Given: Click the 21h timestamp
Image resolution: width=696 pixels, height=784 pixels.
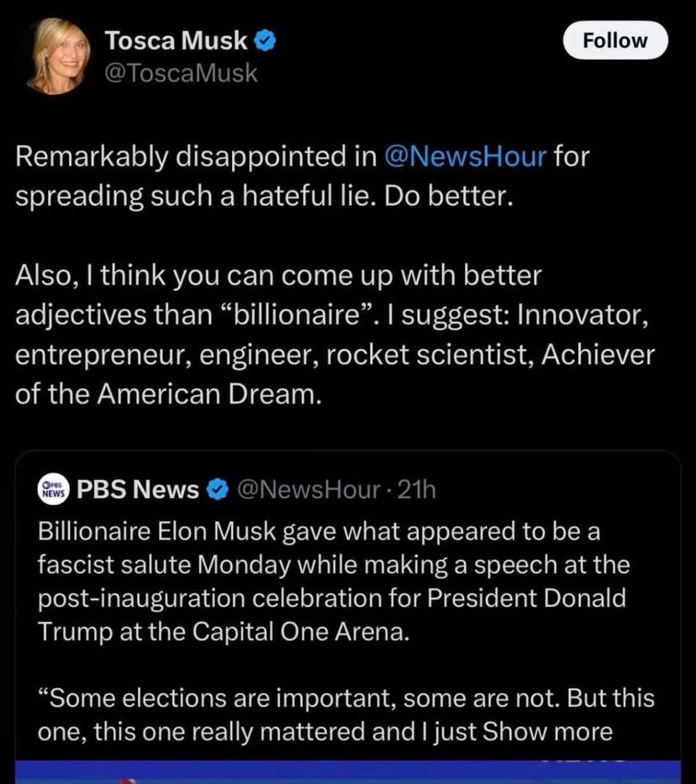Looking at the screenshot, I should click(x=419, y=489).
